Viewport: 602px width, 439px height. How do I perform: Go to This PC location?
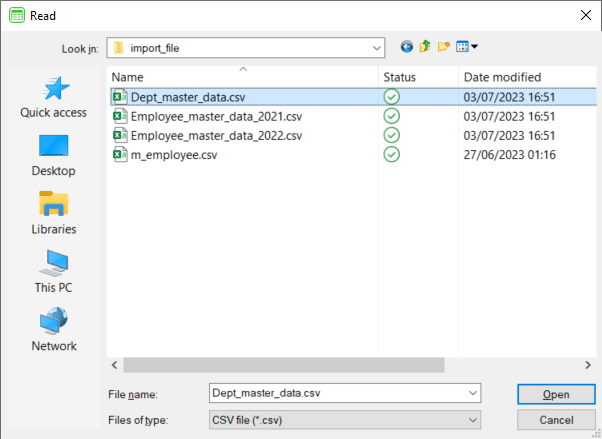[54, 272]
